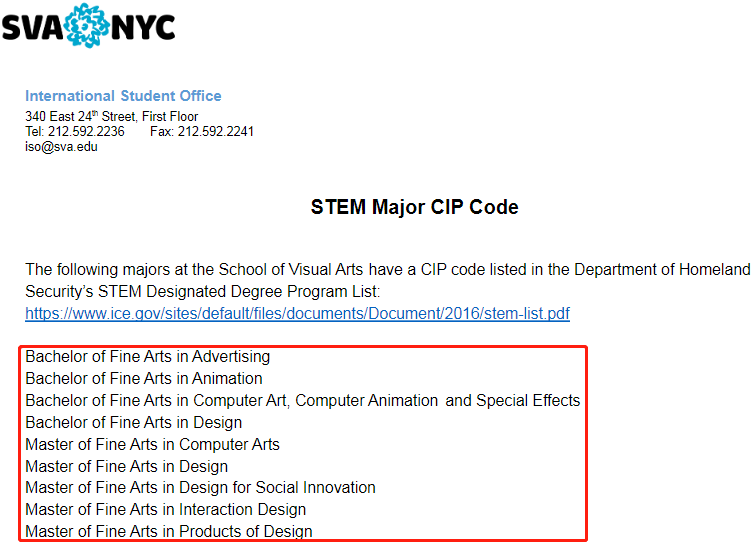Click Master of Fine Arts in Computer Arts
755x543 pixels.
pyautogui.click(x=152, y=444)
